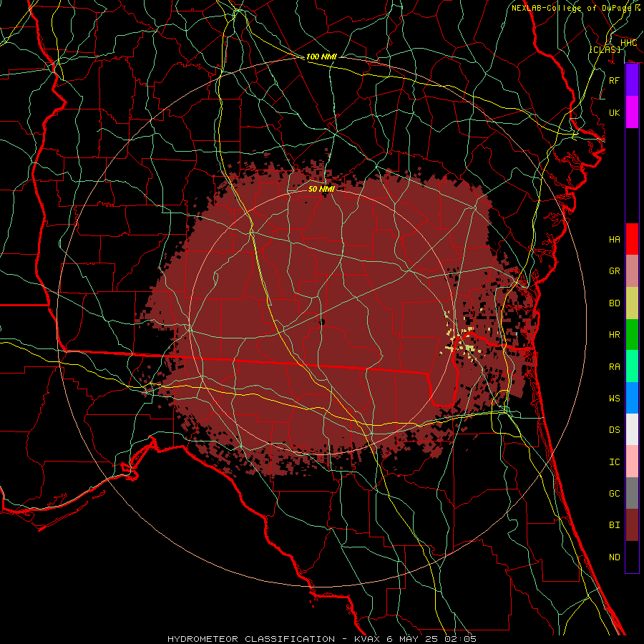The height and width of the screenshot is (644, 644).
Task: Click the radar site marker at map center
Action: click(x=322, y=322)
